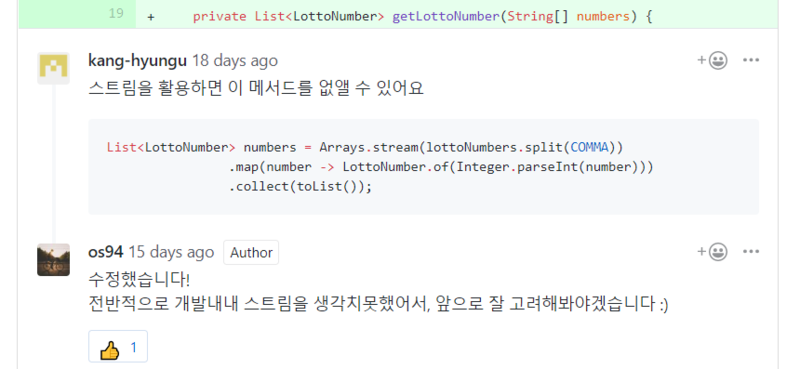Image resolution: width=800 pixels, height=369 pixels.
Task: Click the Arrays.stream code line in comment
Action: 365,147
